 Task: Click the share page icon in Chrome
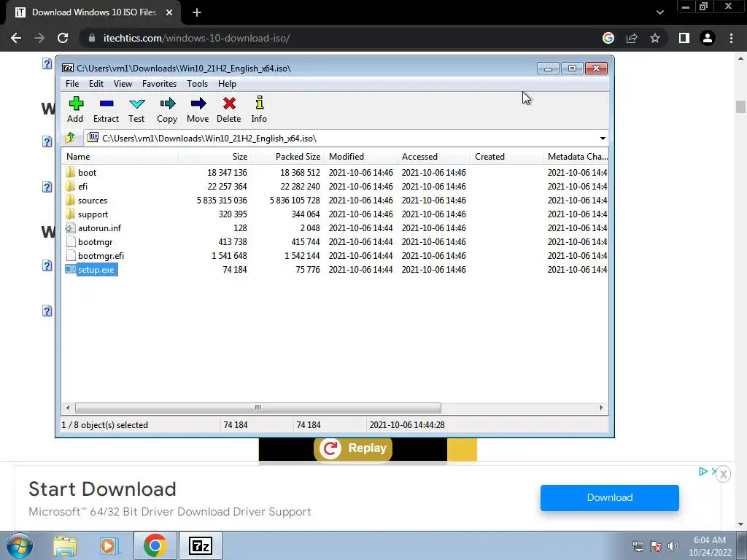pyautogui.click(x=632, y=38)
